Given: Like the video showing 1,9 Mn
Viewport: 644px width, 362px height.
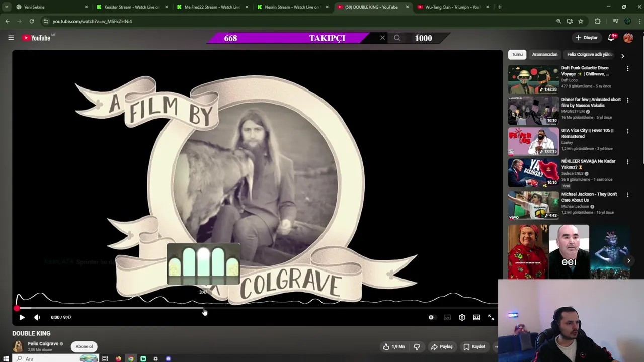Looking at the screenshot, I should coord(393,346).
